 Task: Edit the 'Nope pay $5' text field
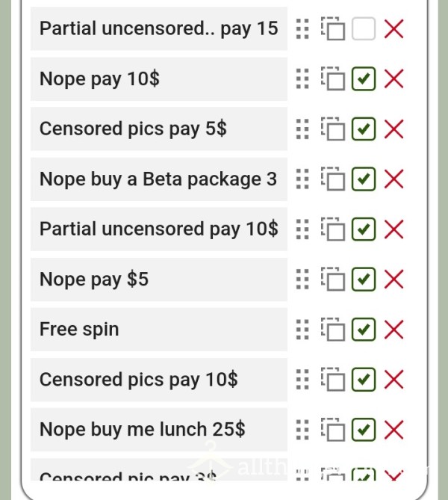159,280
